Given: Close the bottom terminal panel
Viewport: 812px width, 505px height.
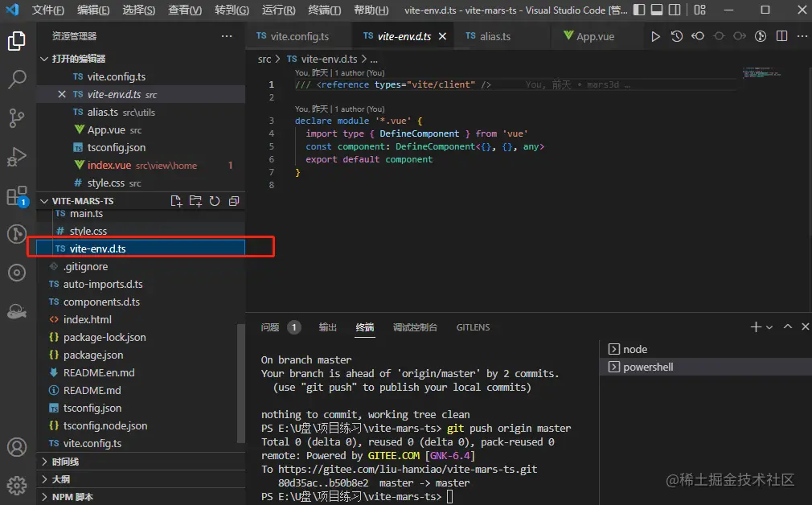Looking at the screenshot, I should 806,326.
